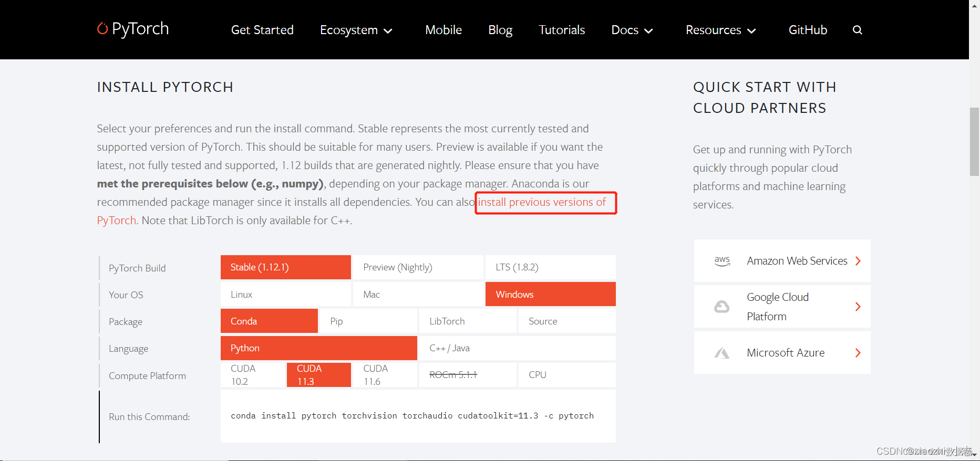Open GitHub in navigation
The height and width of the screenshot is (461, 980).
(808, 30)
